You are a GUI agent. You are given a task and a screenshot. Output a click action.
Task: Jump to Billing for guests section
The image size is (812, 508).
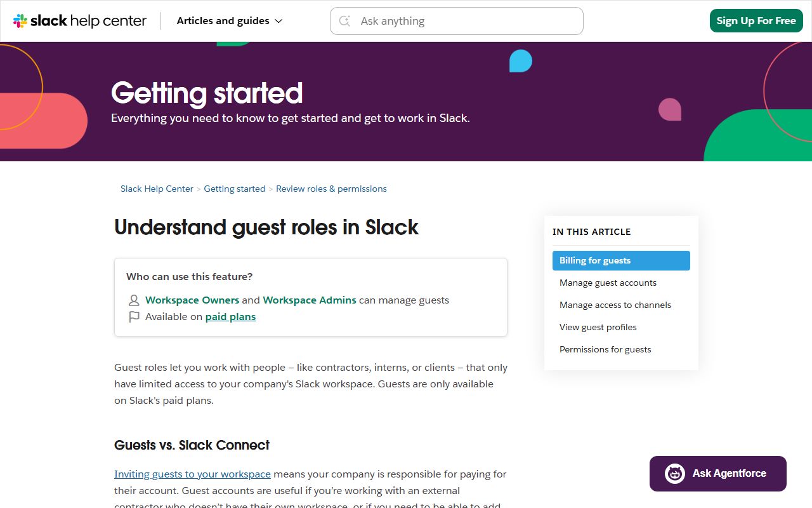[621, 260]
